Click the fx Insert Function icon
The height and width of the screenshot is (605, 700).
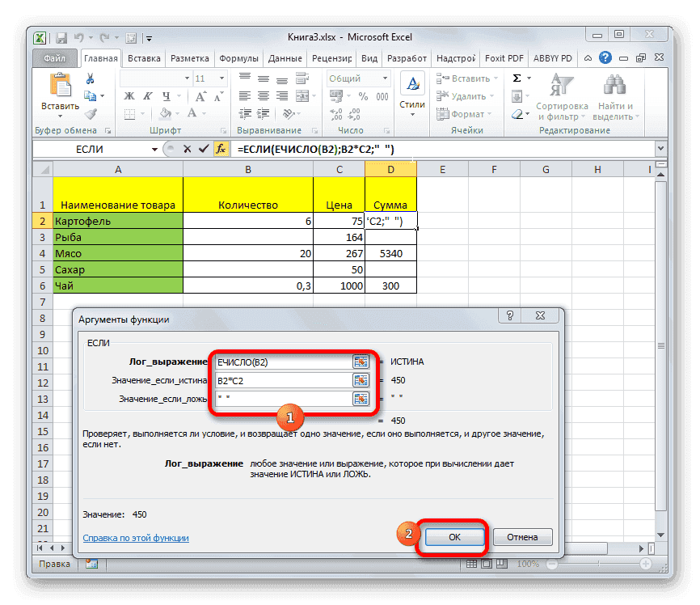pos(221,149)
